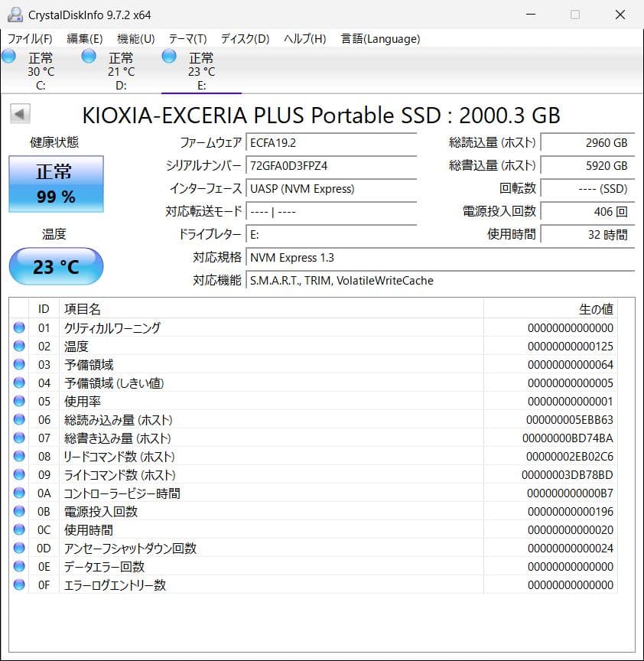Click the status indicator for データエラー回数
The height and width of the screenshot is (661, 644).
[19, 567]
